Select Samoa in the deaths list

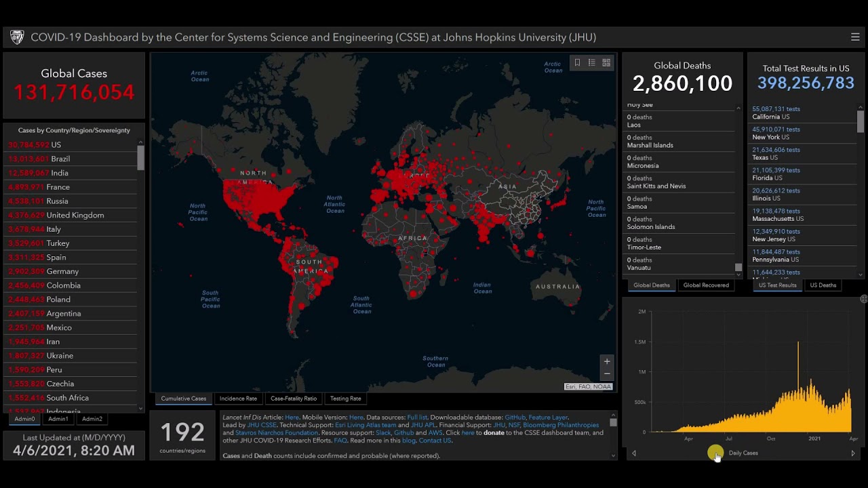pos(679,202)
